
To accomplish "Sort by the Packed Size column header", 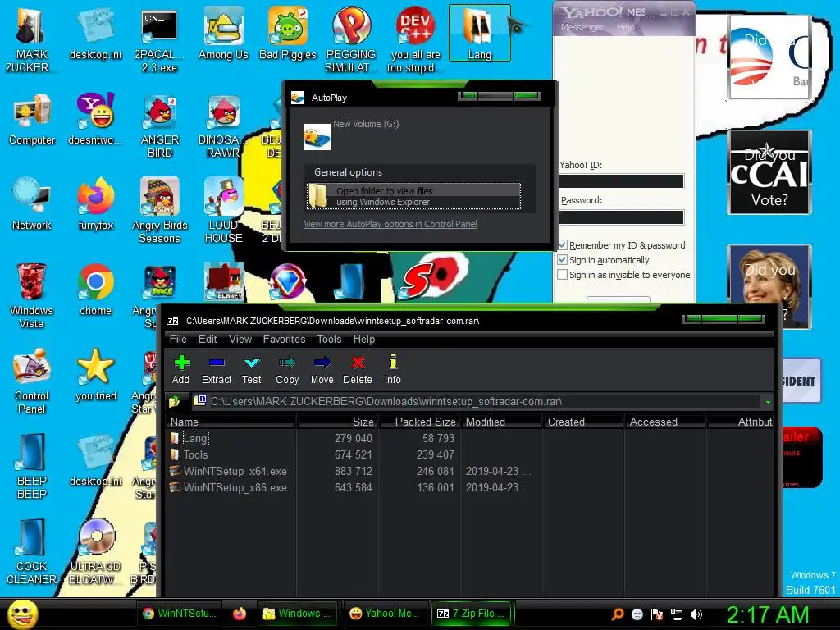I will pyautogui.click(x=419, y=422).
